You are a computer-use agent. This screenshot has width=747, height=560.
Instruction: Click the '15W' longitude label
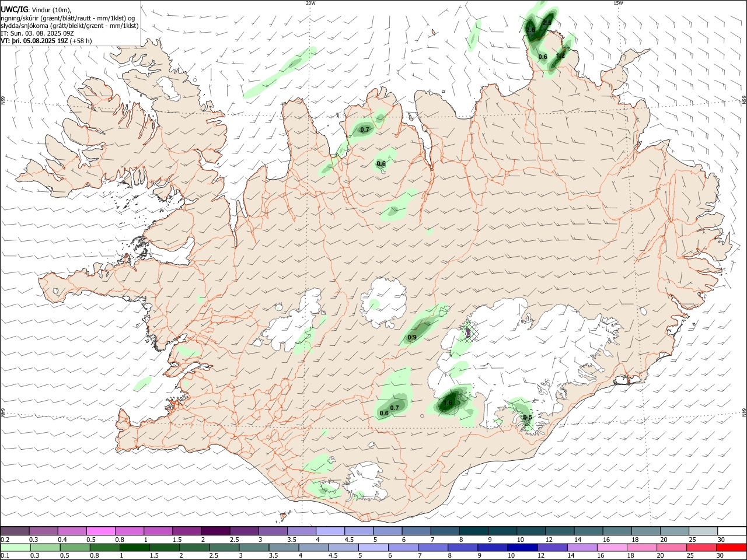click(x=617, y=3)
